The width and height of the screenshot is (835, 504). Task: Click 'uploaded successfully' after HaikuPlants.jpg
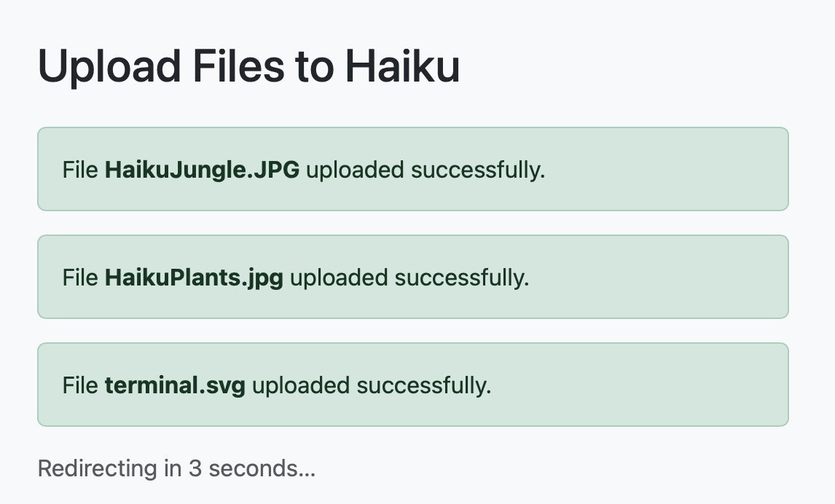[409, 277]
